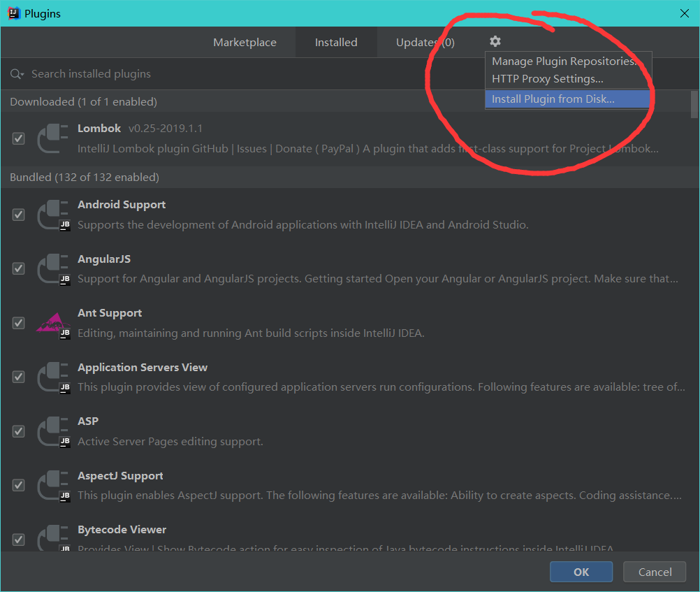
Task: Disable the Bytecode Viewer checkbox
Action: pyautogui.click(x=18, y=540)
